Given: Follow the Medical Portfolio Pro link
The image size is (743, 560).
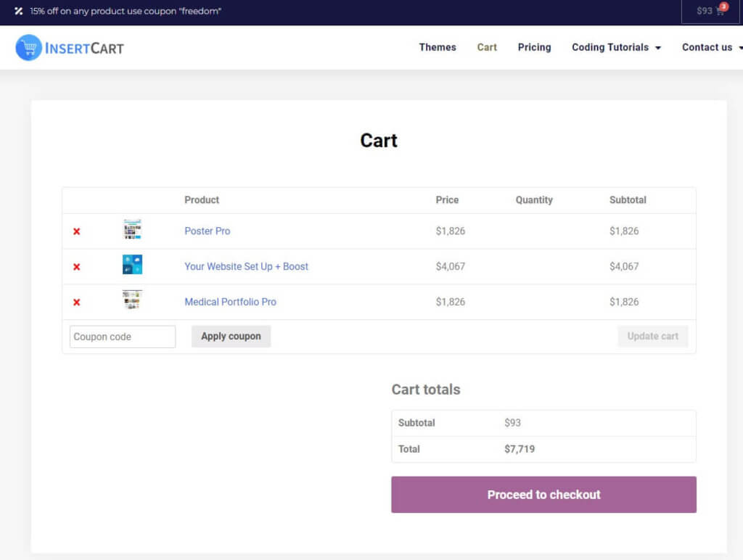Looking at the screenshot, I should pos(230,302).
